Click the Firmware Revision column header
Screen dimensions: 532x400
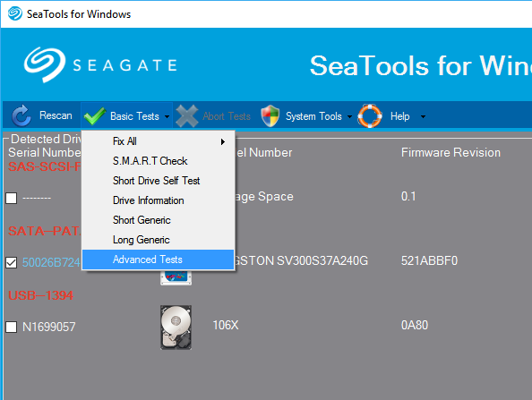coord(450,152)
